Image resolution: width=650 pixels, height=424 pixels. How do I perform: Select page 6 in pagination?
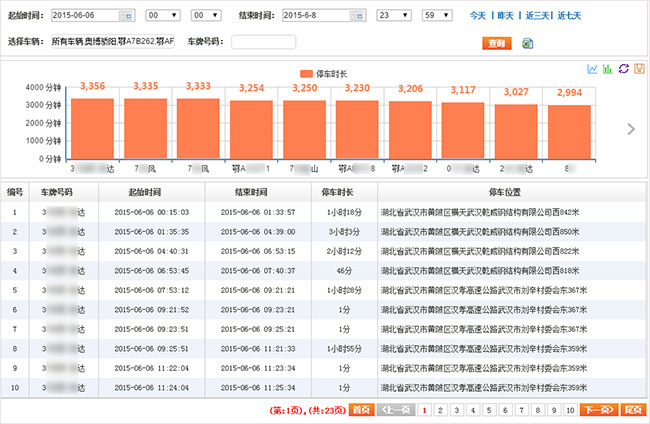pos(505,410)
